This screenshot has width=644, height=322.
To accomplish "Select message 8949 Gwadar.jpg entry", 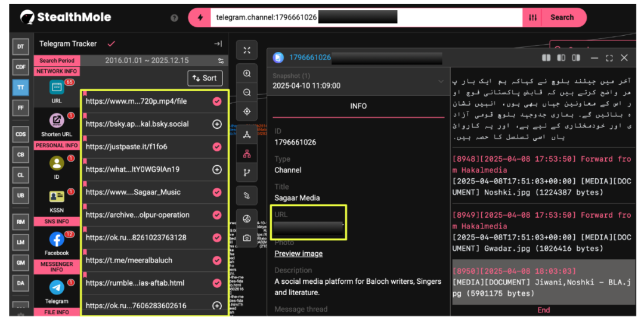I will pyautogui.click(x=542, y=231).
